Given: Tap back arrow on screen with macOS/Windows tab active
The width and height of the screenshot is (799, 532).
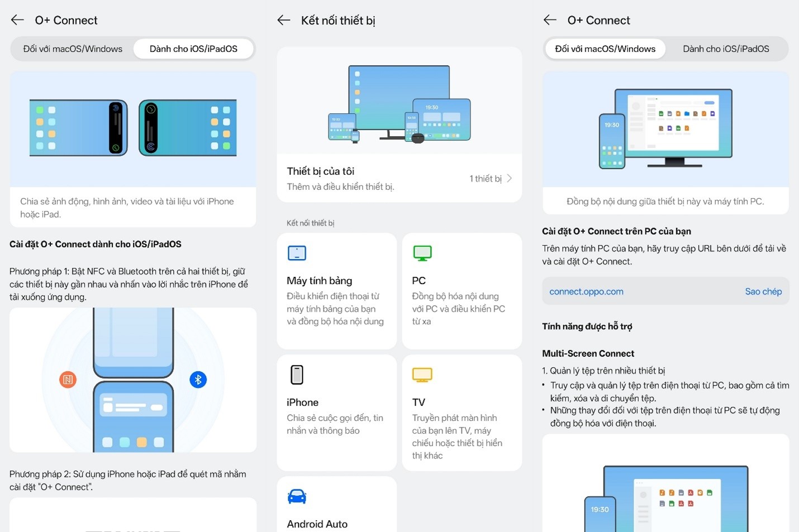Looking at the screenshot, I should [550, 21].
